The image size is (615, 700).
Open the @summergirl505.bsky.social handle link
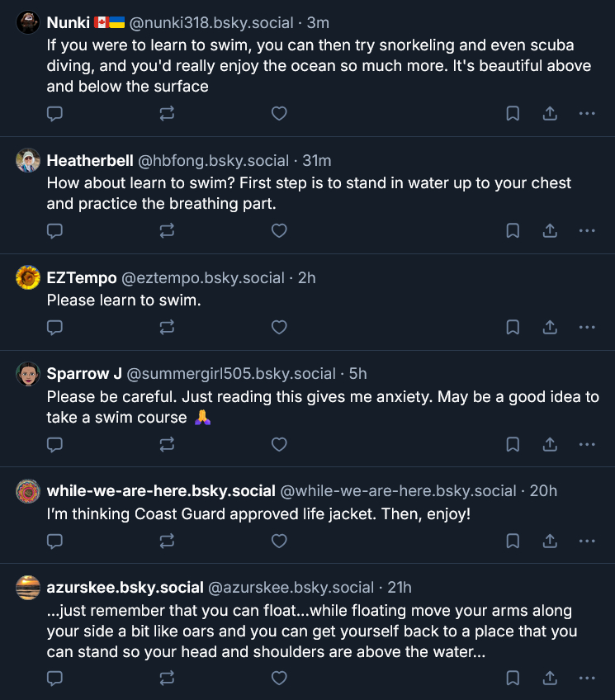231,374
